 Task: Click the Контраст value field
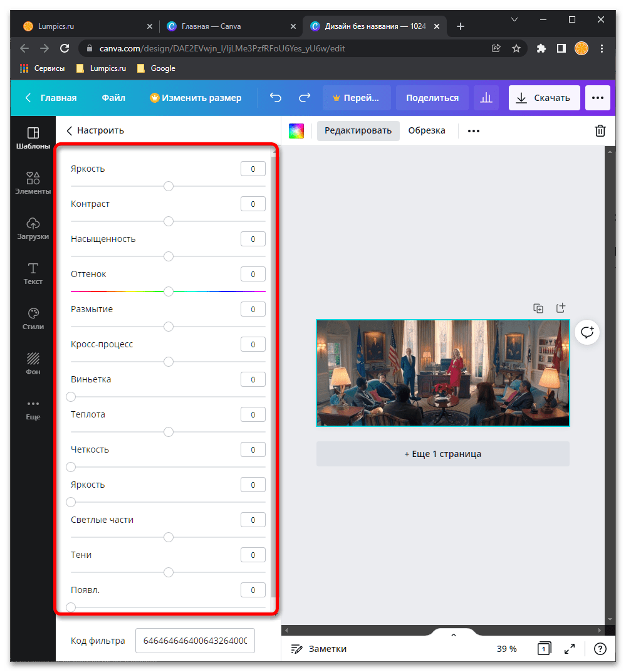[x=253, y=204]
